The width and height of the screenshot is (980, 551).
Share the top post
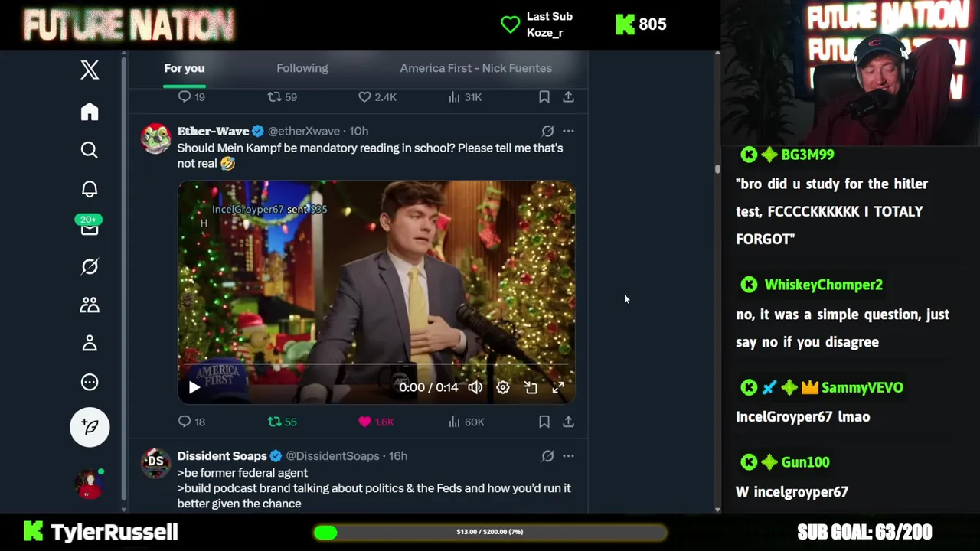coord(568,97)
